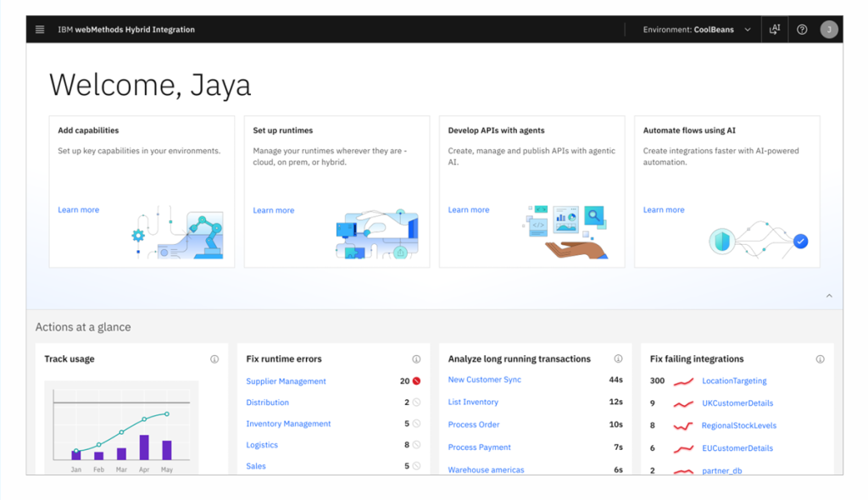Screen dimensions: 868x500
Task: Show info for Analyze long running transactions
Action: 618,359
